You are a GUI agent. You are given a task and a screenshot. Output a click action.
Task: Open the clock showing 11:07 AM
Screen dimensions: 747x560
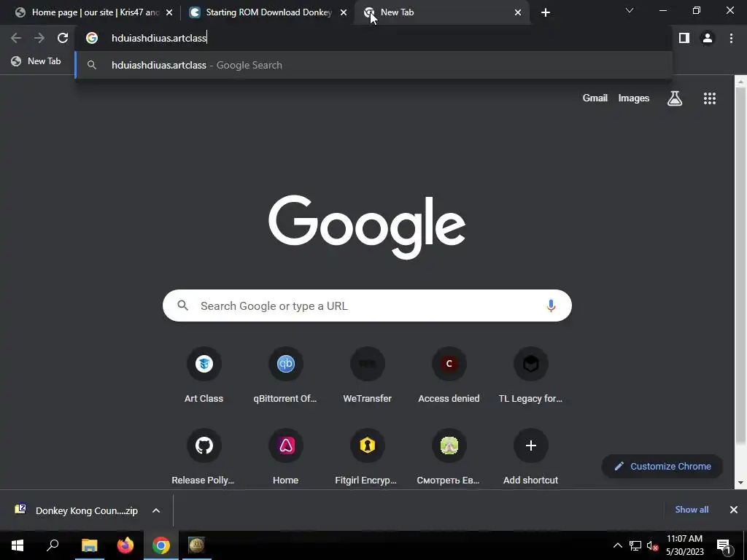[684, 545]
